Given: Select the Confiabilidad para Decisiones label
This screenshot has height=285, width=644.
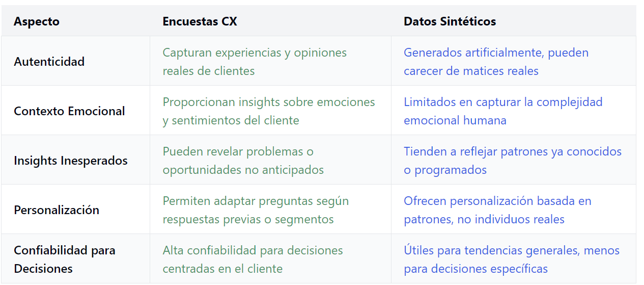Looking at the screenshot, I should tap(65, 260).
